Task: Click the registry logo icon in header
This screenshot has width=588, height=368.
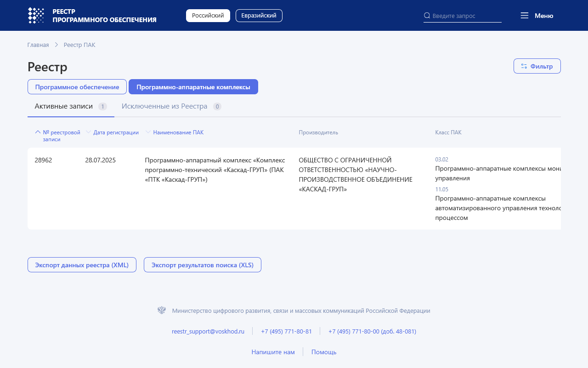Action: pos(36,15)
